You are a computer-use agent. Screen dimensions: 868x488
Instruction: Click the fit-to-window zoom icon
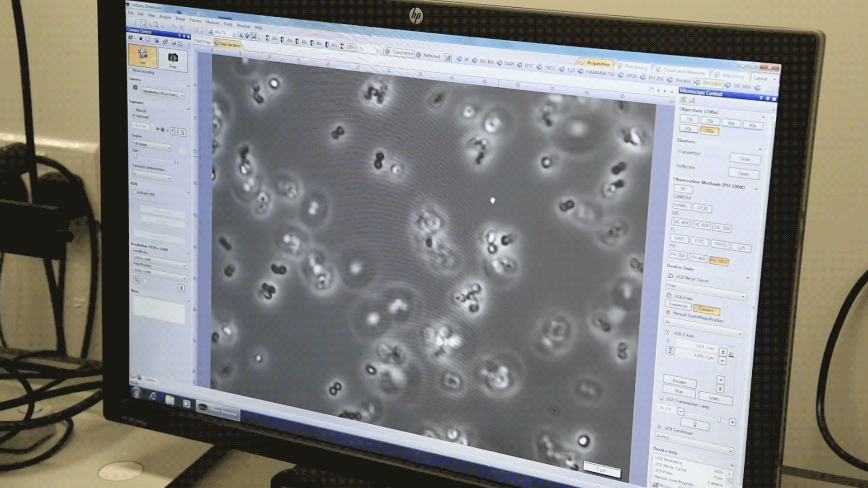pyautogui.click(x=254, y=36)
